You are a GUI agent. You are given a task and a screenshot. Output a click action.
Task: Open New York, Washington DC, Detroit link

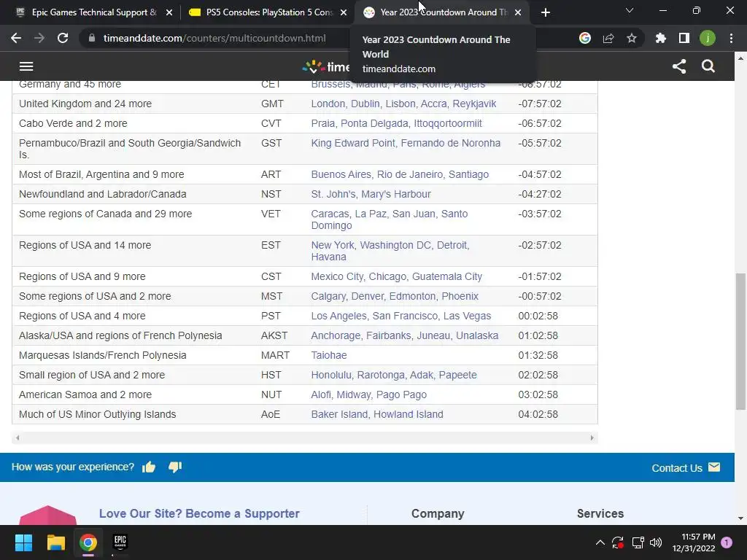pos(390,251)
